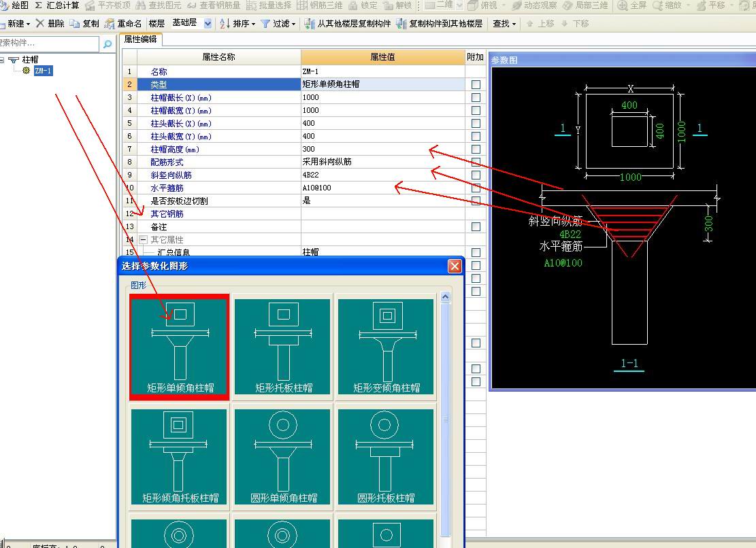The height and width of the screenshot is (548, 756).
Task: Click the 类型 value 矩形单倾角柱帽 cell
Action: click(383, 84)
